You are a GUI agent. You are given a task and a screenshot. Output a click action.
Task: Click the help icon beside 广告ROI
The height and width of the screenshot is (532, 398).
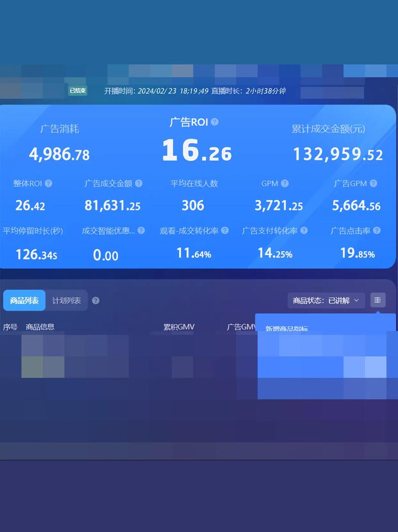[x=214, y=122]
